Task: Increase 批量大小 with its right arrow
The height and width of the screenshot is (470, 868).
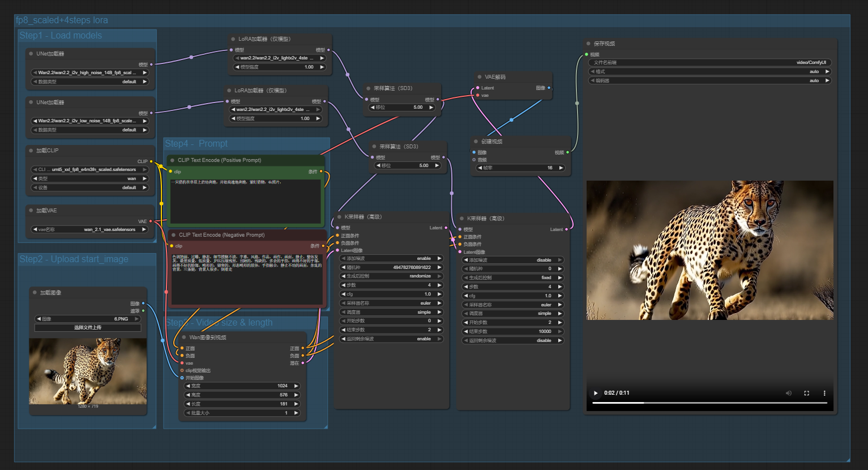Action: [296, 413]
